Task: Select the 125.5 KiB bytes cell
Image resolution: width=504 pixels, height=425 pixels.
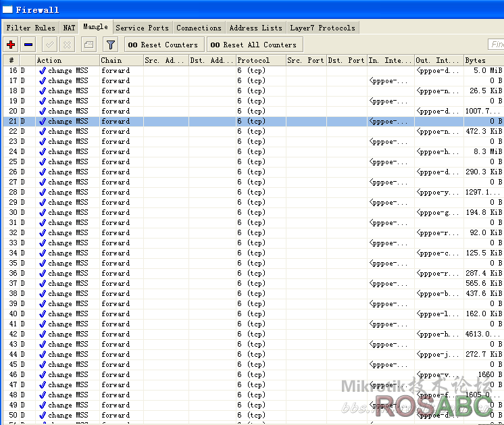Action: coord(484,253)
